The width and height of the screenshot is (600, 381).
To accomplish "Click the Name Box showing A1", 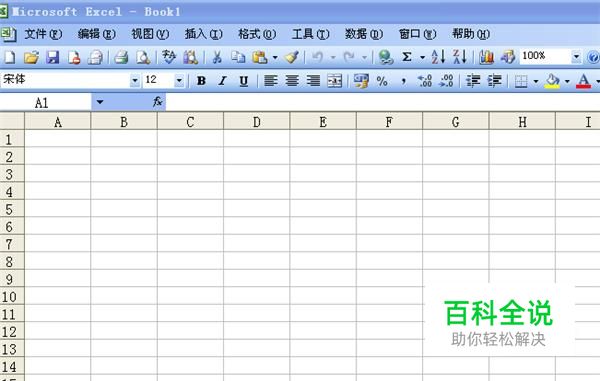I will 46,102.
